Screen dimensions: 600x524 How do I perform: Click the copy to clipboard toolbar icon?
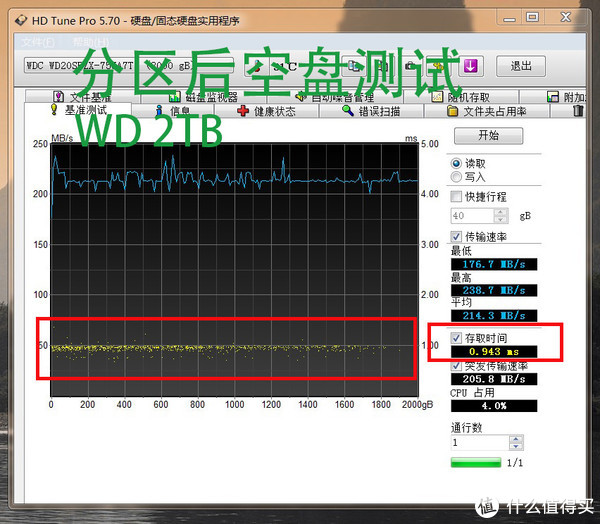pos(354,66)
